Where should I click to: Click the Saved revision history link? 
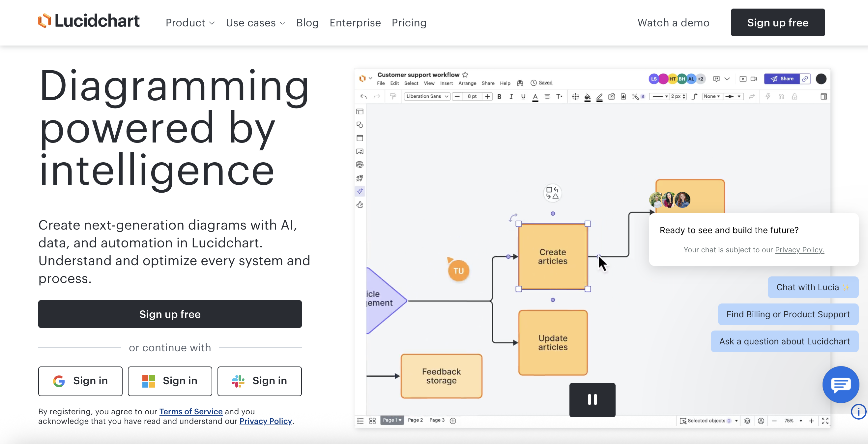(545, 83)
